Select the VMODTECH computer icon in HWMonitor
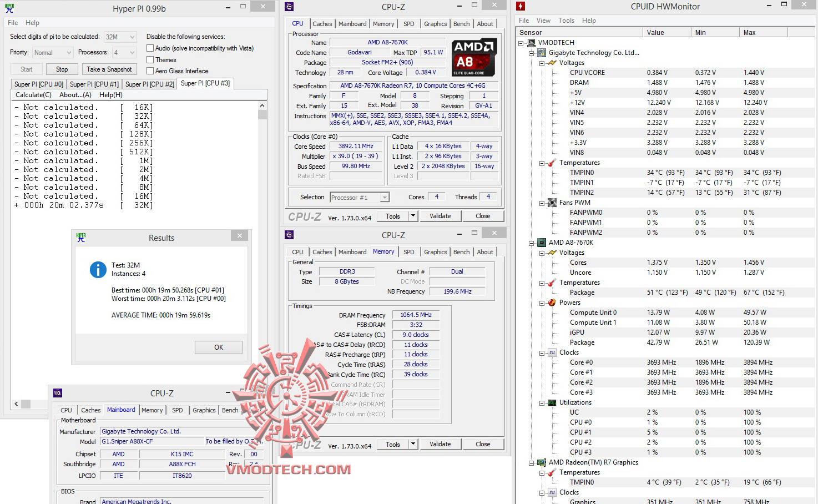 [x=532, y=43]
